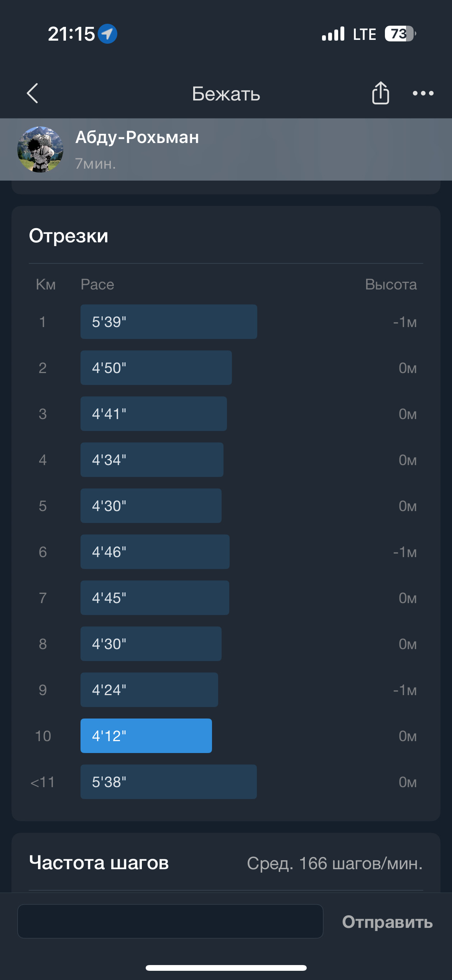This screenshot has width=452, height=980.
Task: Tap the battery indicator in status bar
Action: tap(400, 34)
